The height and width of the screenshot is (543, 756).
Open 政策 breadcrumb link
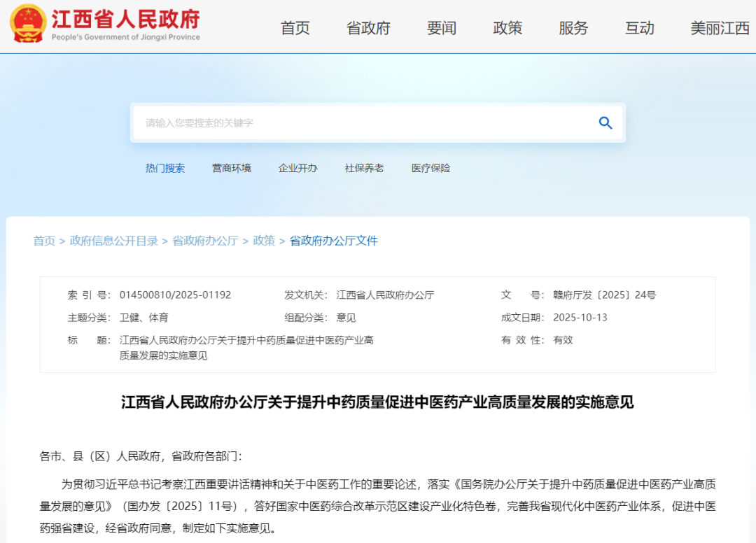click(x=264, y=241)
